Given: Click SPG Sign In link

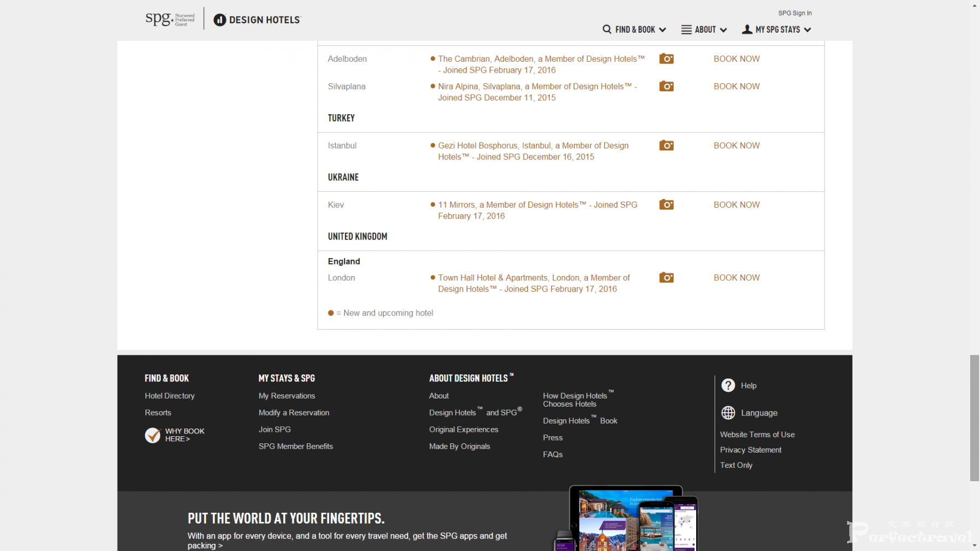Looking at the screenshot, I should tap(795, 13).
